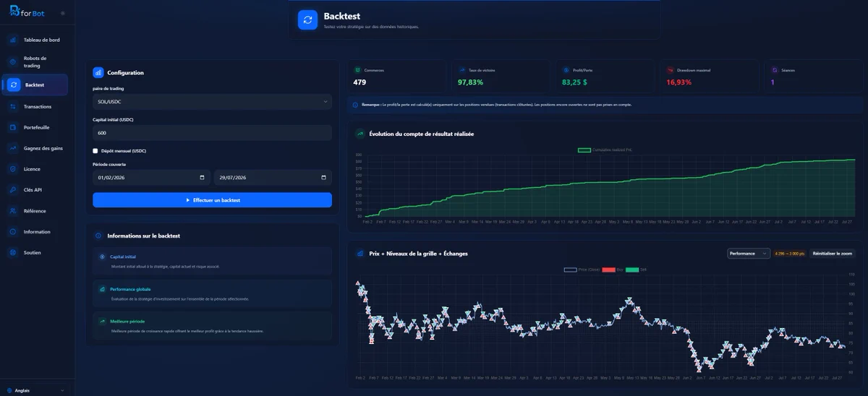868x396 pixels.
Task: Click the Tableau de bord sidebar icon
Action: 13,40
